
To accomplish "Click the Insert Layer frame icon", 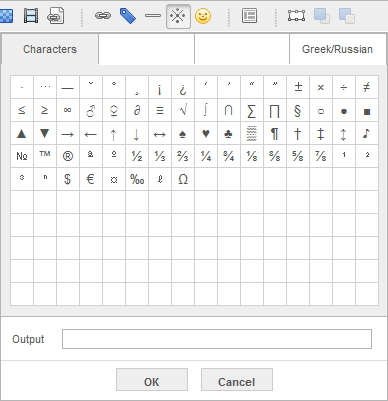I will 296,16.
